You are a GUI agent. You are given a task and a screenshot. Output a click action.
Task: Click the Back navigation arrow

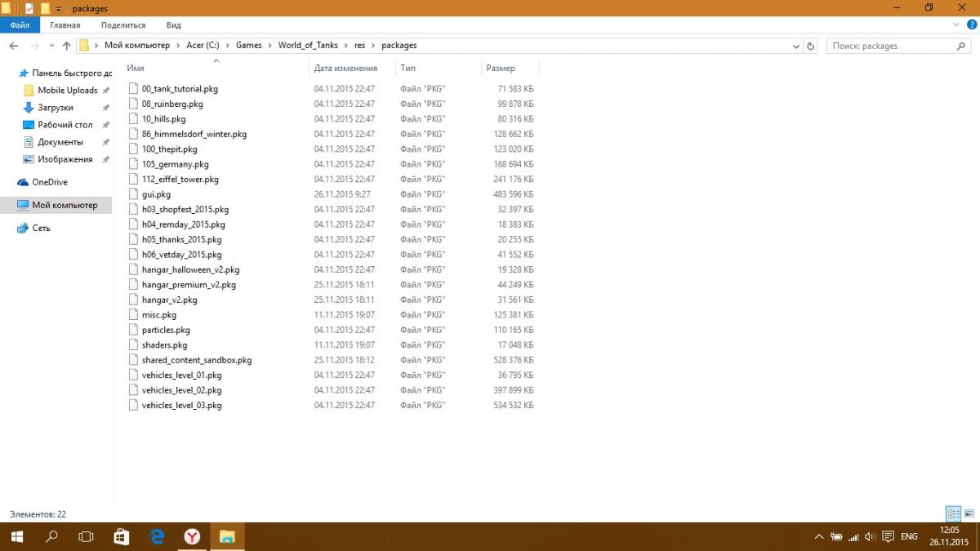coord(14,46)
